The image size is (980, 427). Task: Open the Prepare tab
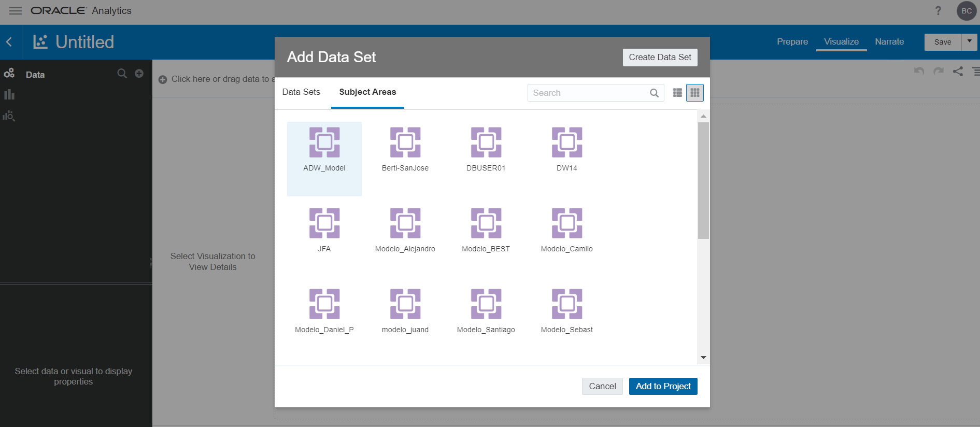(792, 42)
